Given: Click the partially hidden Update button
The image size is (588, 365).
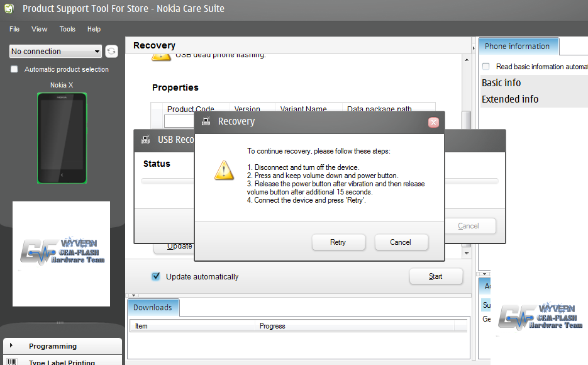Looking at the screenshot, I should coord(174,248).
